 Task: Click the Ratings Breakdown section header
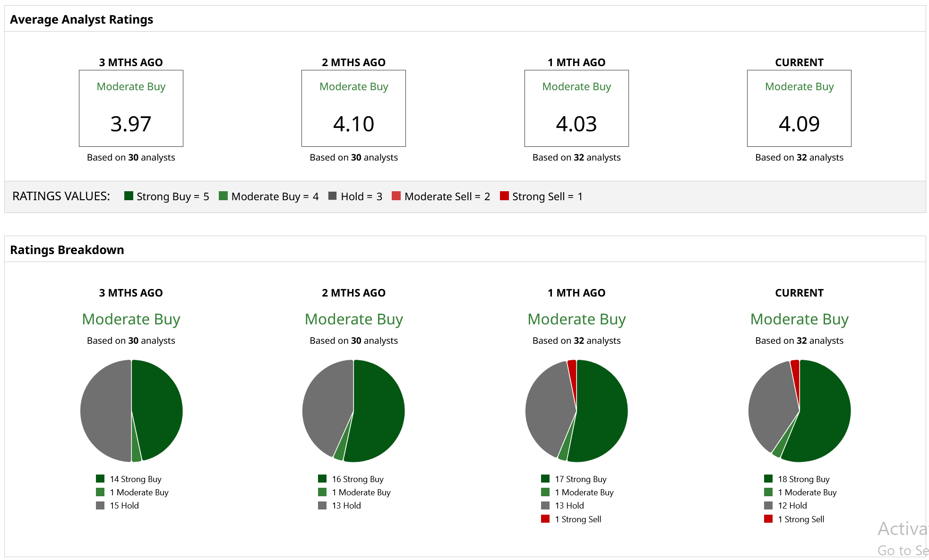click(x=67, y=250)
